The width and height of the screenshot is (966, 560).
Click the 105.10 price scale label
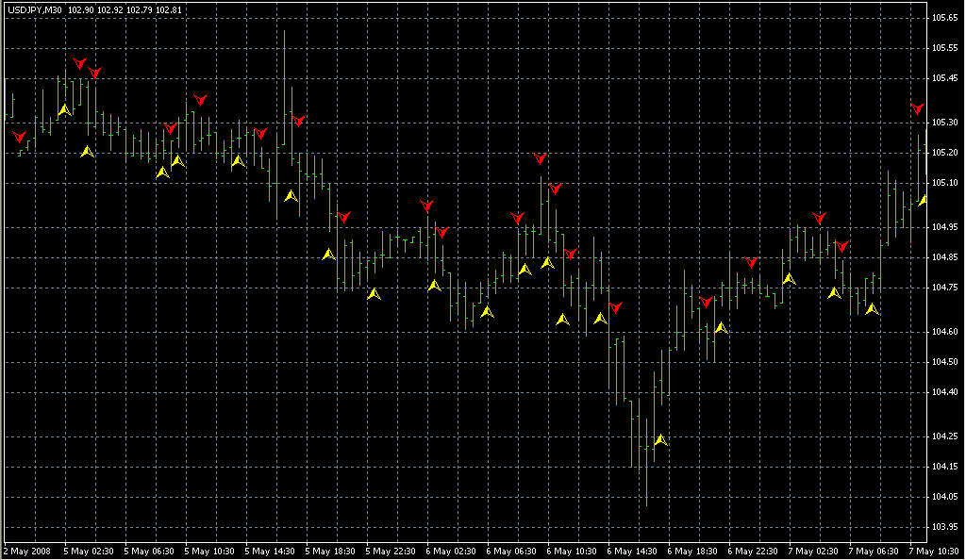pos(944,182)
